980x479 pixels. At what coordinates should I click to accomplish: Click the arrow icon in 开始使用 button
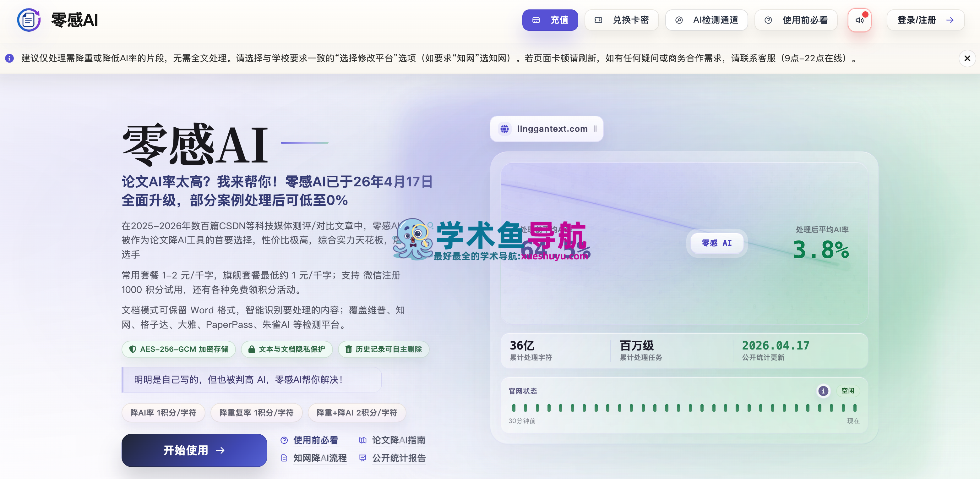220,450
